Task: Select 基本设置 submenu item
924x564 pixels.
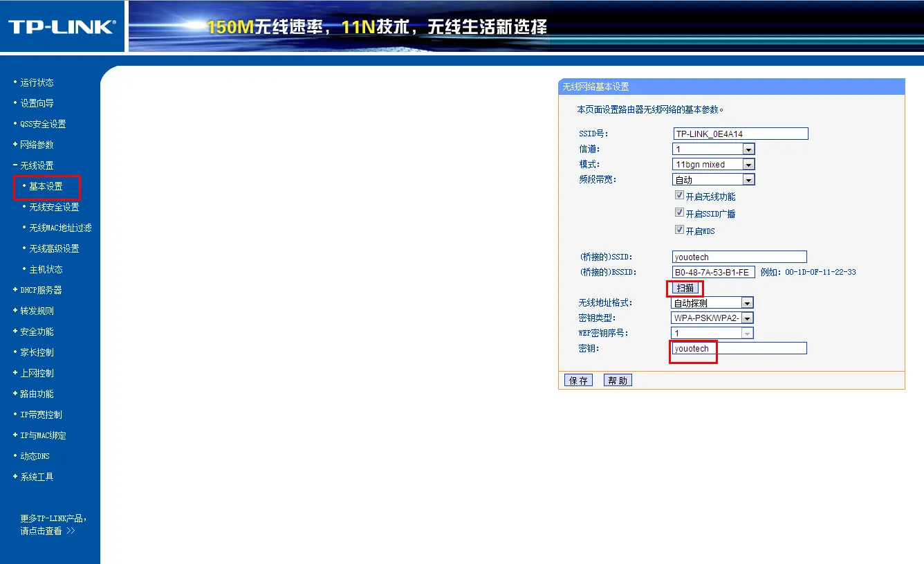Action: (46, 186)
